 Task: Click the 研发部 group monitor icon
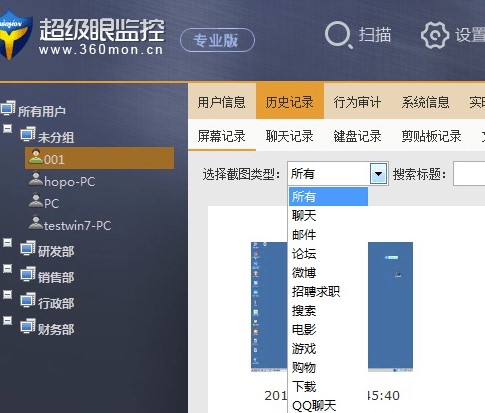point(28,248)
